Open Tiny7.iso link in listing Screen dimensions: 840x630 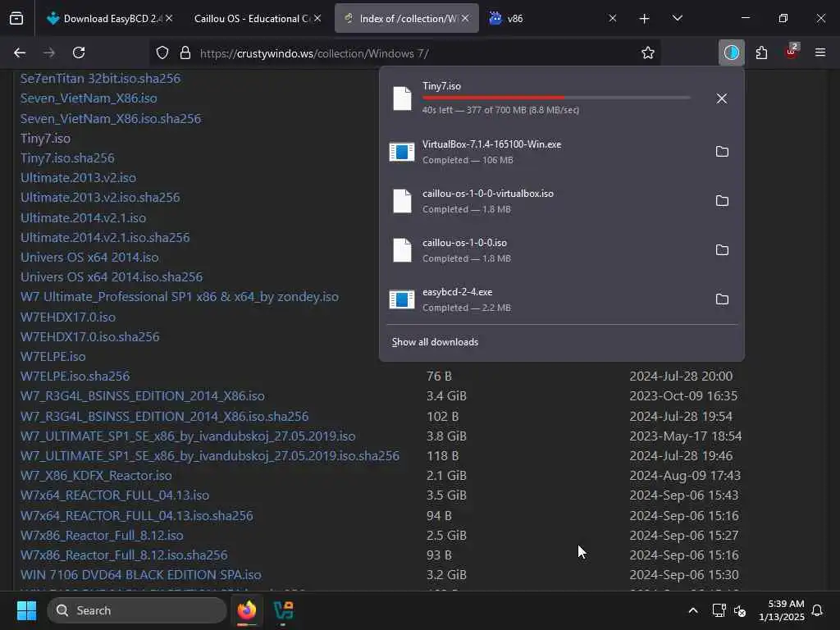46,138
